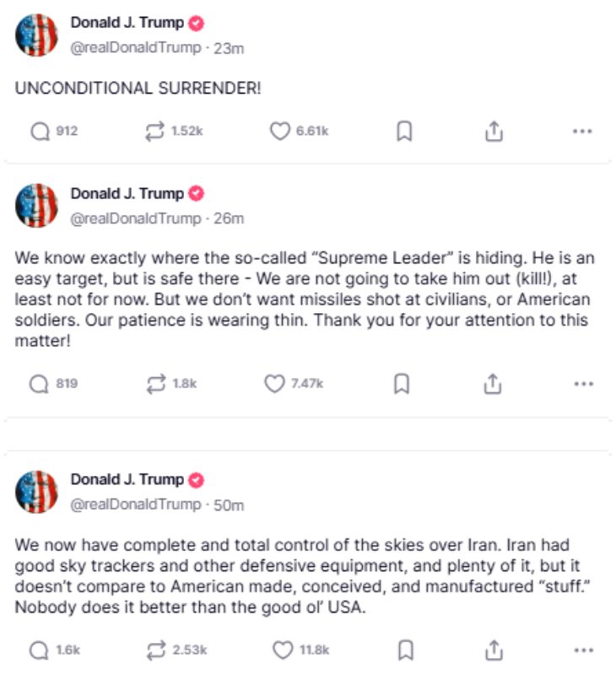Screen dimensions: 616x675
Task: Reply to the Supreme Leader post
Action: click(40, 384)
